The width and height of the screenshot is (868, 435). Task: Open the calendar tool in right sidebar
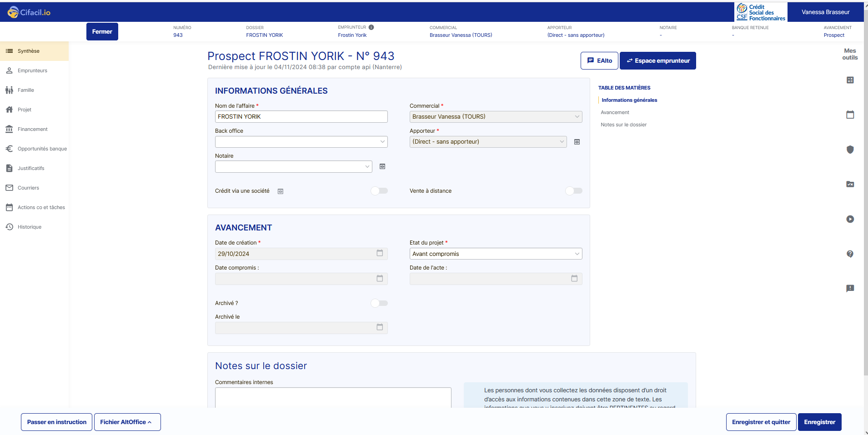tap(850, 115)
